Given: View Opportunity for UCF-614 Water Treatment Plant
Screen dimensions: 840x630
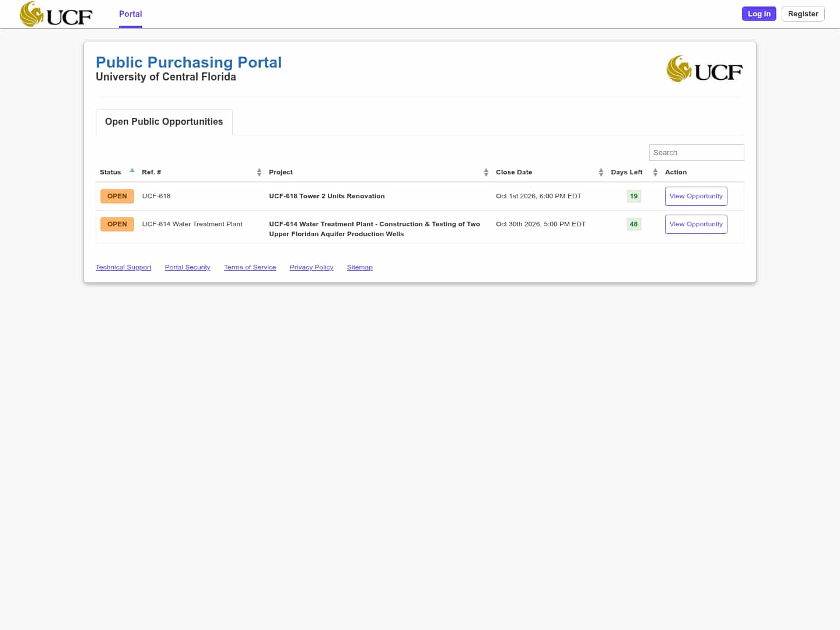Looking at the screenshot, I should pyautogui.click(x=696, y=224).
